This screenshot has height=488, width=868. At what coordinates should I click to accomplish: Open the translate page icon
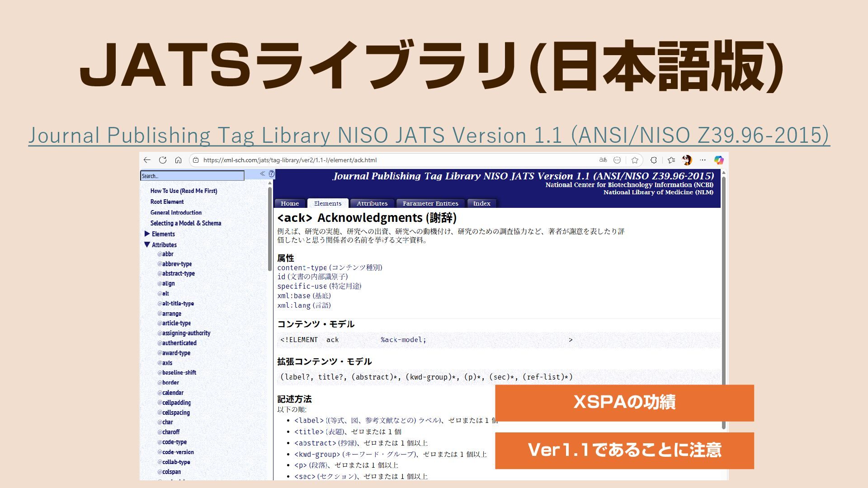603,160
